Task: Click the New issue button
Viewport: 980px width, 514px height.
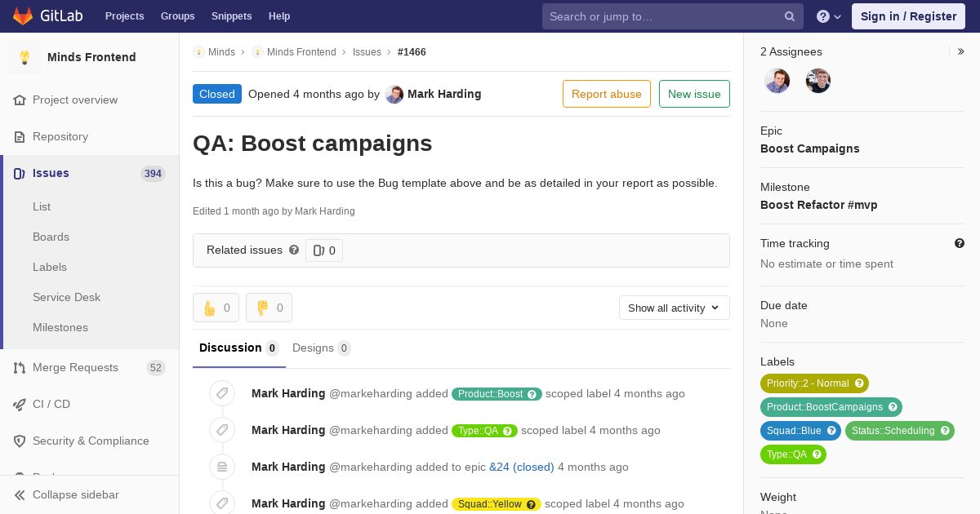Action: tap(694, 94)
